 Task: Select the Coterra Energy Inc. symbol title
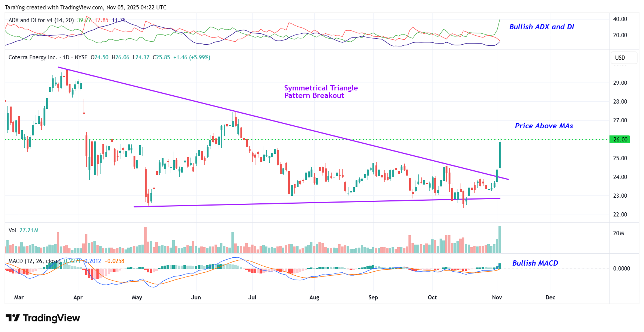[33, 57]
